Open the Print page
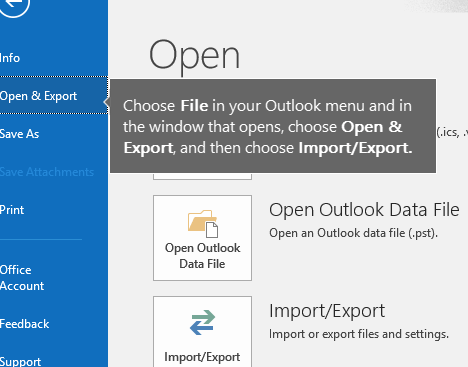Screen dimensions: 468x367 (x=12, y=210)
